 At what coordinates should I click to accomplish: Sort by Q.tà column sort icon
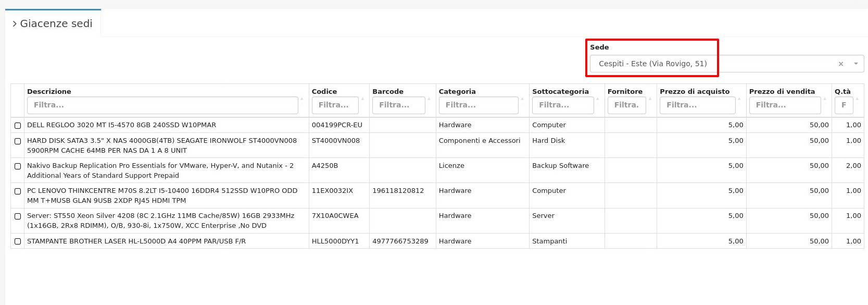tap(857, 99)
